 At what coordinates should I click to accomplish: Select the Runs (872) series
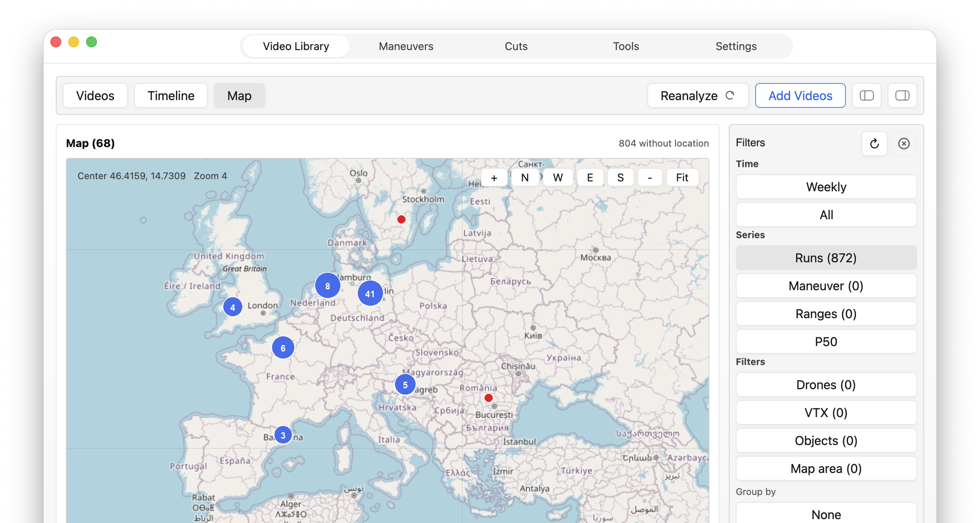(x=826, y=258)
